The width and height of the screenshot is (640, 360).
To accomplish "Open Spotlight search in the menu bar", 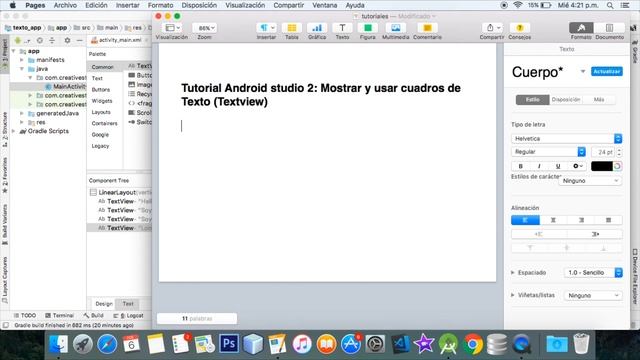I will [x=610, y=5].
